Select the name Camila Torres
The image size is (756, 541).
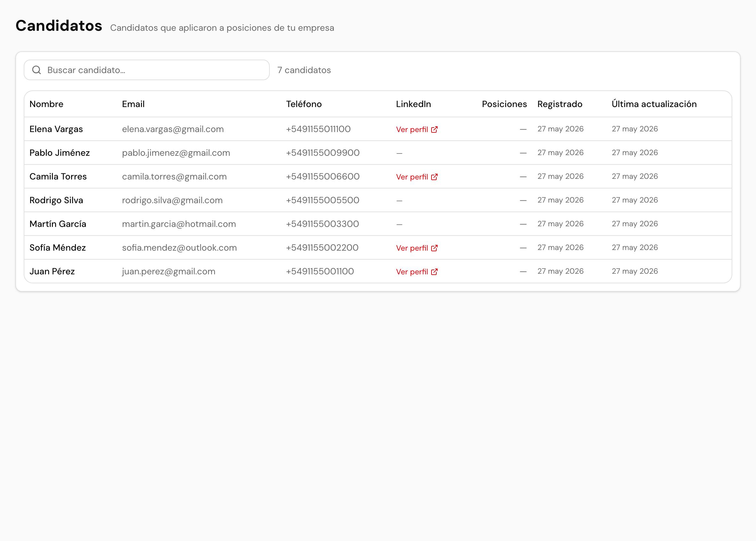click(58, 176)
